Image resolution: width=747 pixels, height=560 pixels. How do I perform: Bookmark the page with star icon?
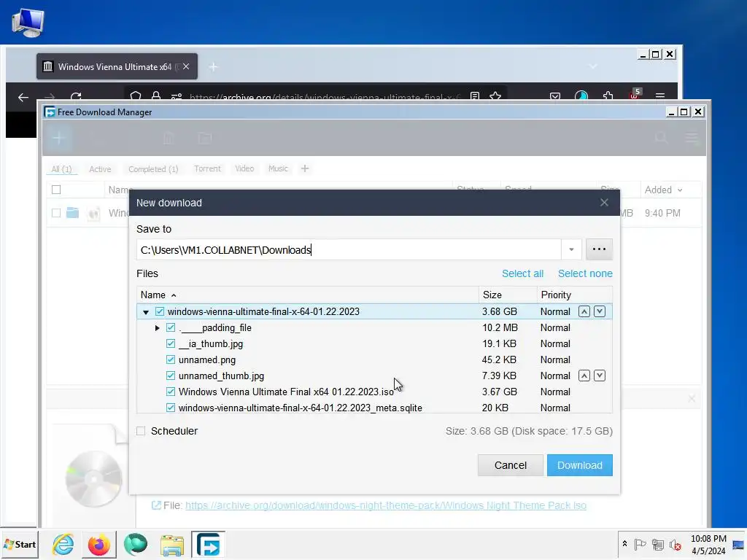(x=495, y=97)
